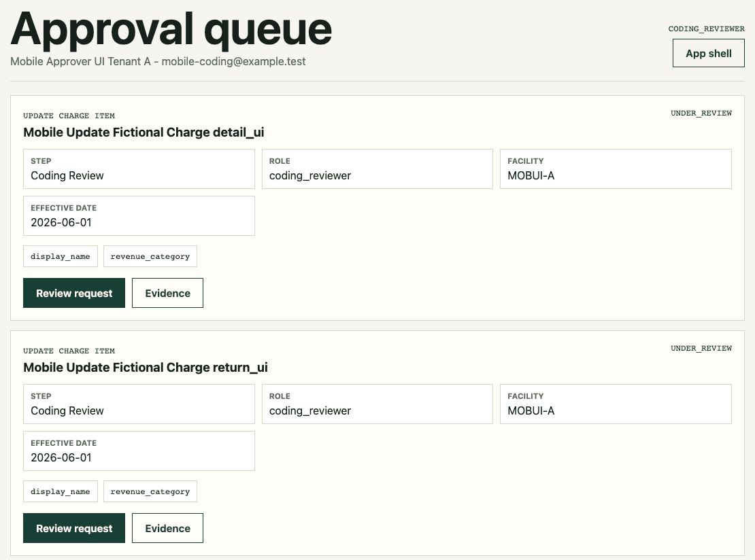The height and width of the screenshot is (560, 755).
Task: Click the Effective Date field in return_ui card
Action: (x=139, y=451)
